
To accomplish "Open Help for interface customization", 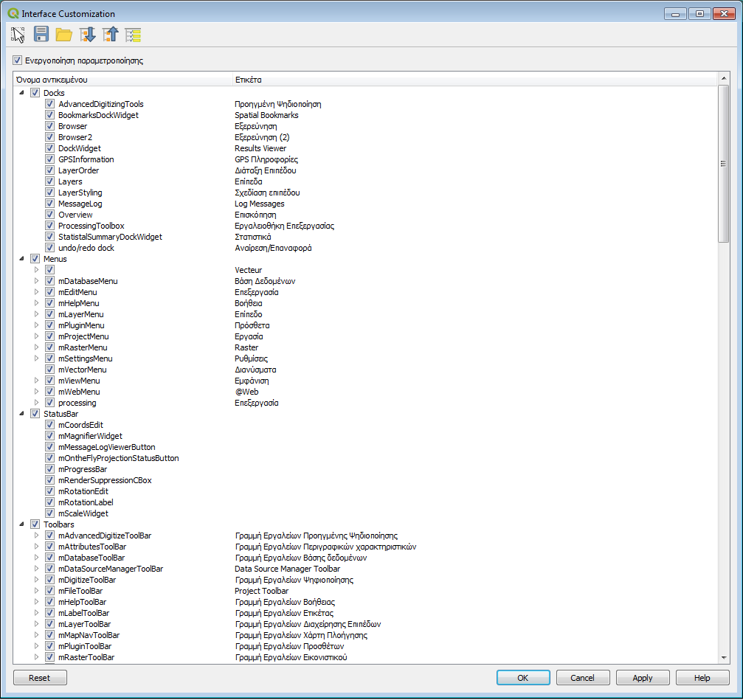I will tap(702, 678).
